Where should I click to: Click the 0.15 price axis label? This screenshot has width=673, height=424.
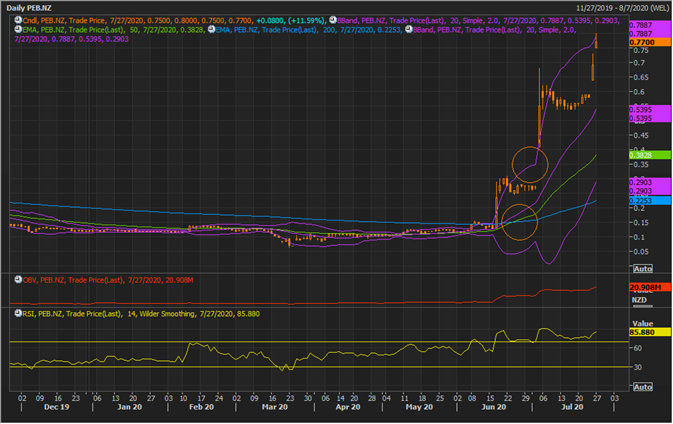(640, 223)
